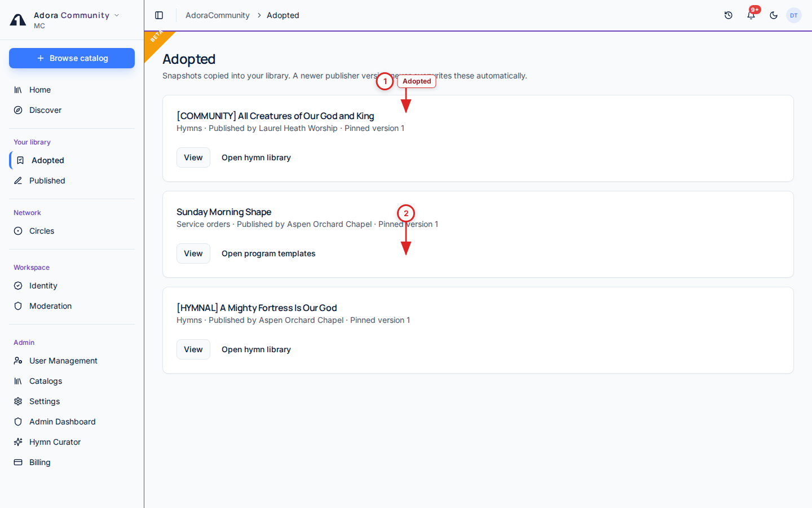Open the Discover compass icon

pos(18,110)
